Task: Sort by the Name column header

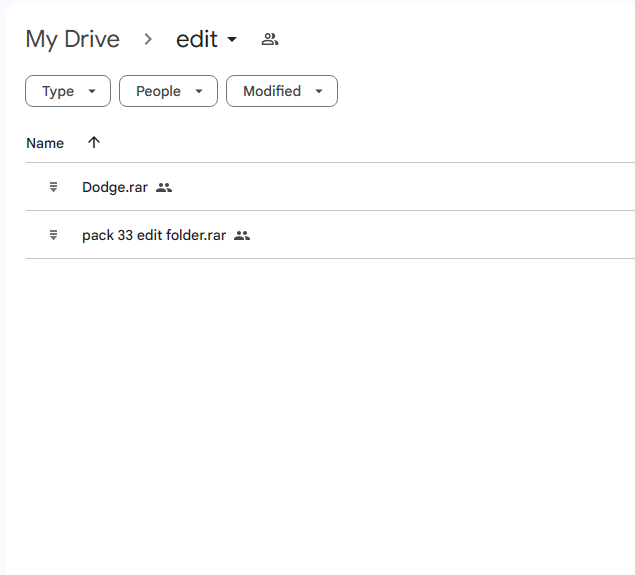Action: (45, 143)
